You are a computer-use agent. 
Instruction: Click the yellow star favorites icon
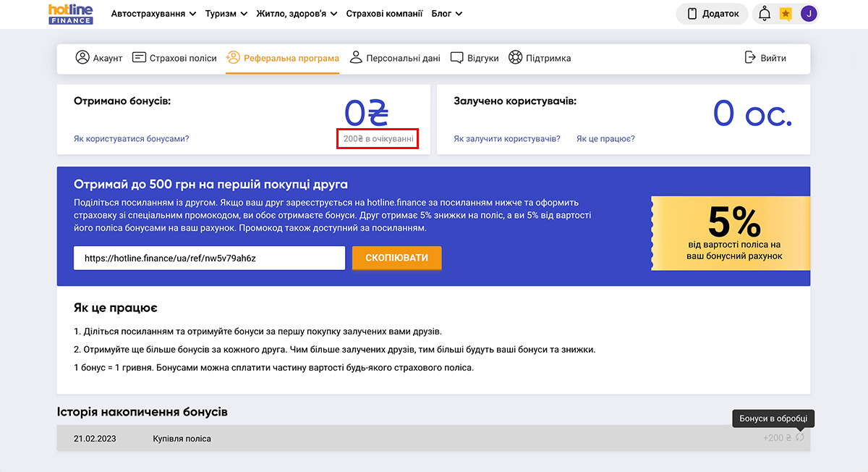pos(786,14)
